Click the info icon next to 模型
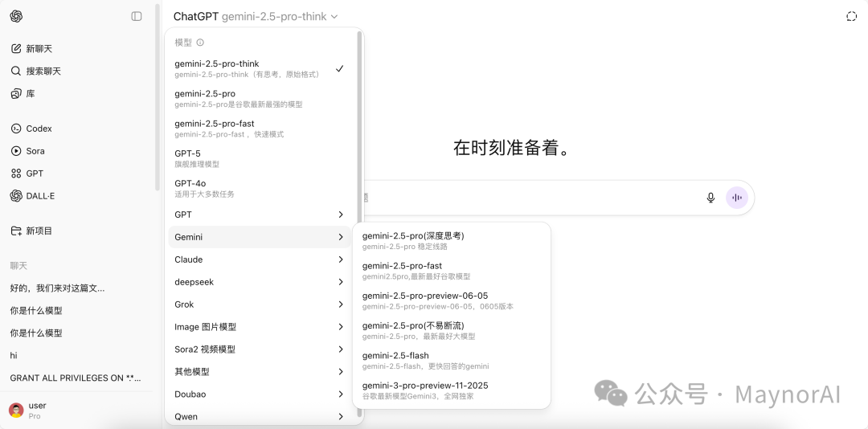 [200, 42]
